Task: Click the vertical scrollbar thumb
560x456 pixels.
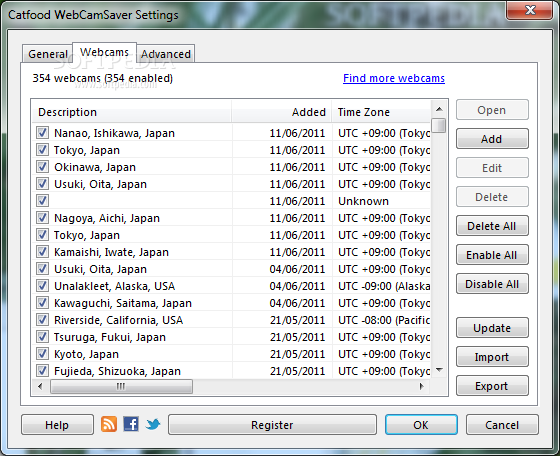Action: 439,125
